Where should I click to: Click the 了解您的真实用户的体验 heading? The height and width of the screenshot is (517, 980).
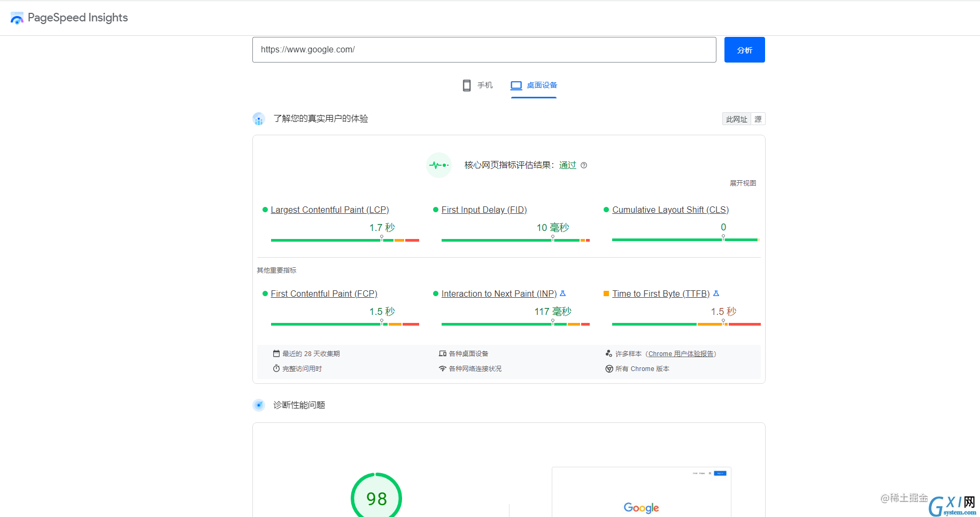(321, 119)
